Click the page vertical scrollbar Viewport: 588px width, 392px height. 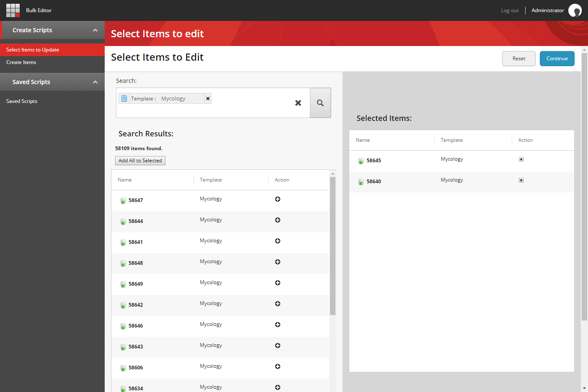coord(585,187)
